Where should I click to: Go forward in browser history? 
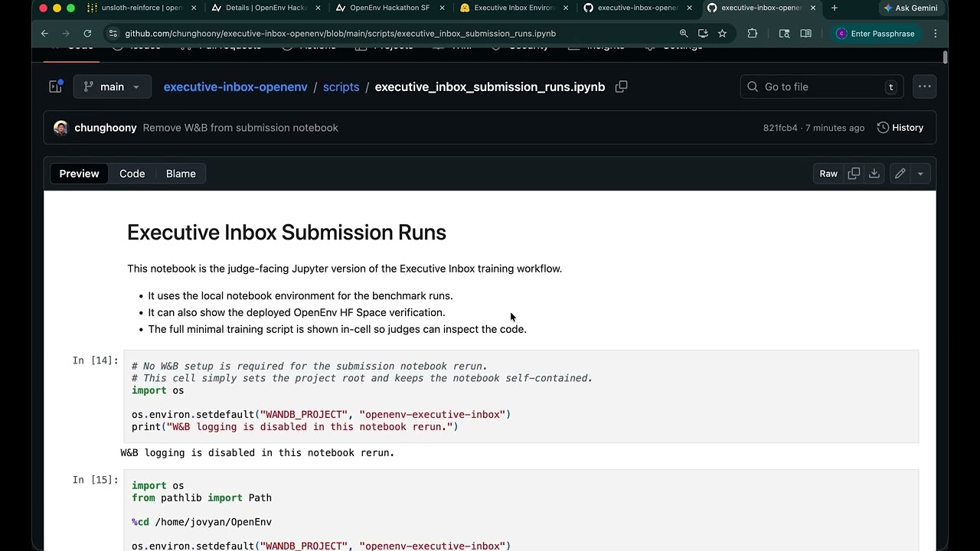point(66,34)
